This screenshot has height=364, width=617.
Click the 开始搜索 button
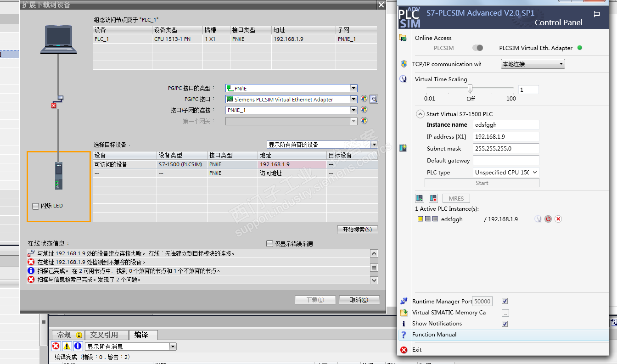click(357, 230)
